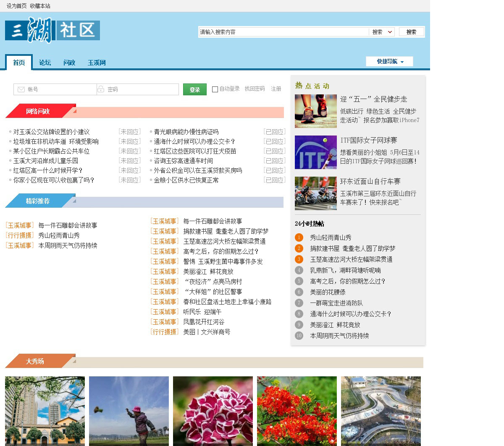Click the 三湖社区 site logo

52,30
